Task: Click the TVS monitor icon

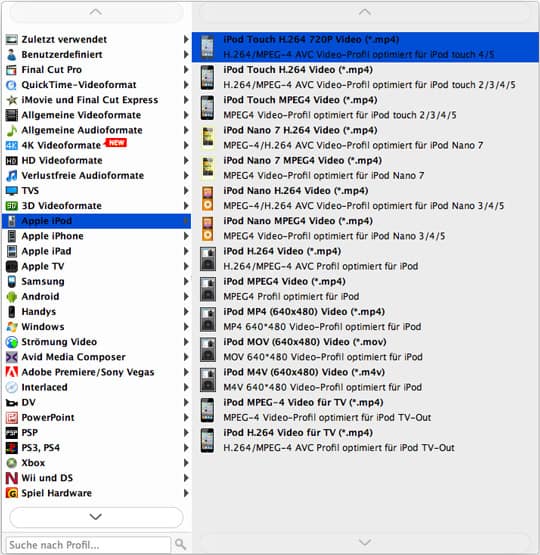Action: pyautogui.click(x=12, y=191)
